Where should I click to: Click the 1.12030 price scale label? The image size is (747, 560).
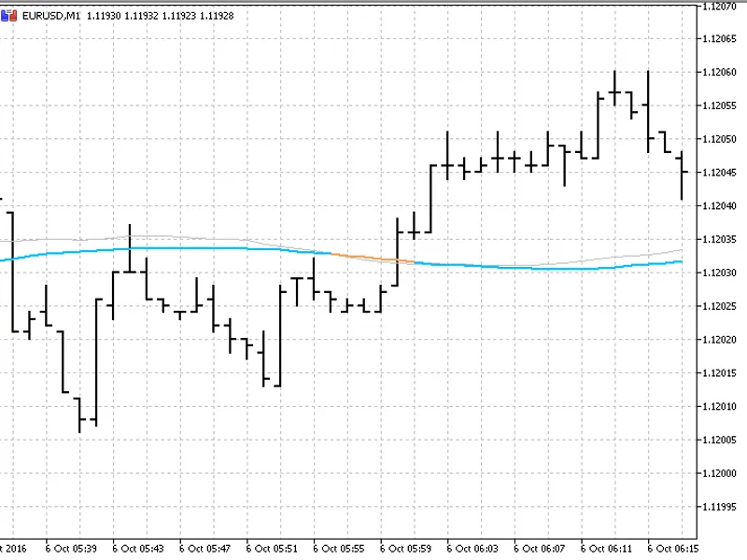[719, 273]
